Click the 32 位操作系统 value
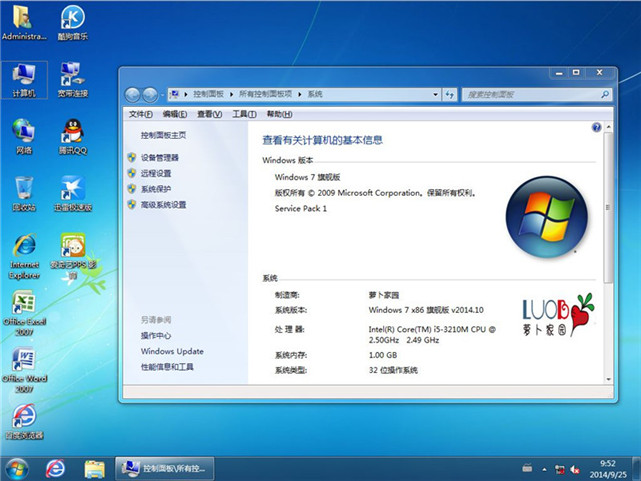This screenshot has height=481, width=641. pyautogui.click(x=393, y=370)
